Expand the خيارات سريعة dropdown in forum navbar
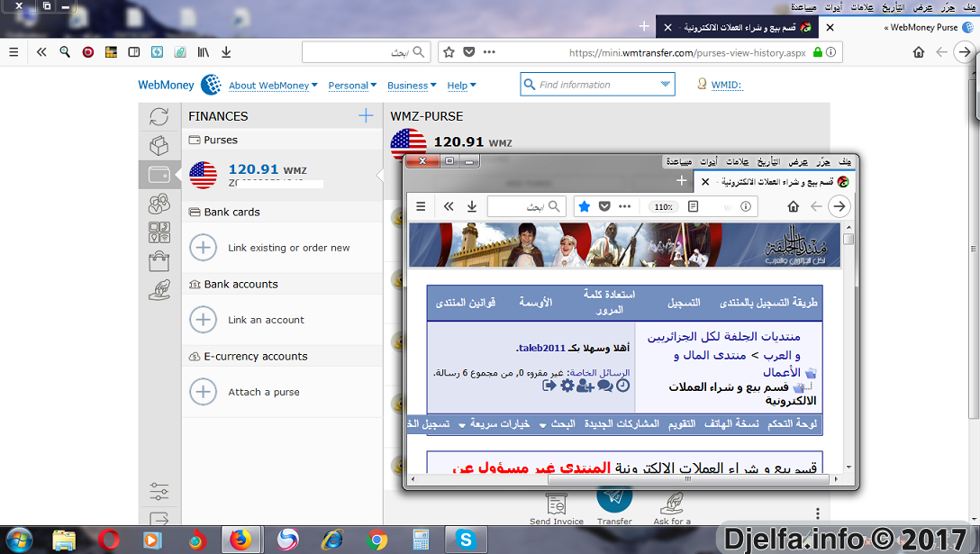 point(494,424)
